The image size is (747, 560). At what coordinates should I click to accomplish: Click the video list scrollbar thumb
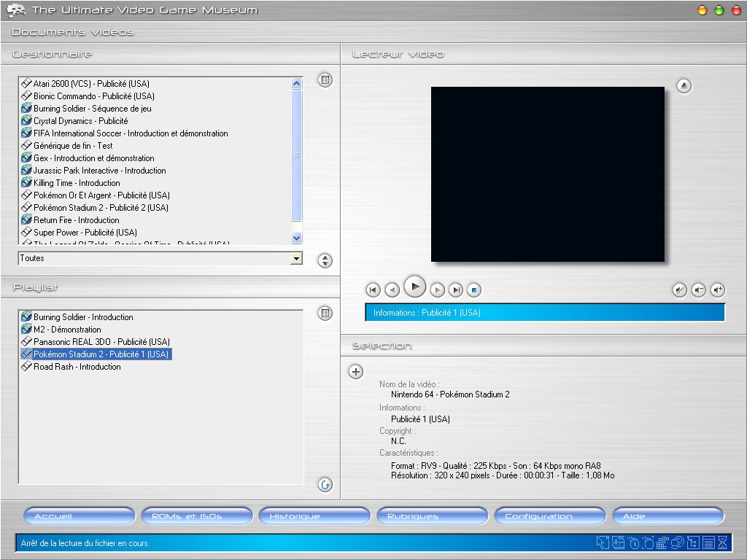point(296,155)
